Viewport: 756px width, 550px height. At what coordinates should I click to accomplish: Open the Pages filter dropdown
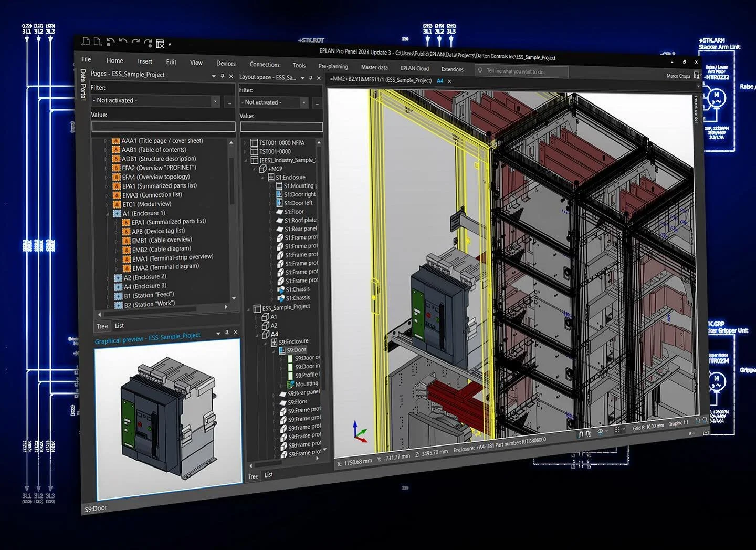coord(215,101)
